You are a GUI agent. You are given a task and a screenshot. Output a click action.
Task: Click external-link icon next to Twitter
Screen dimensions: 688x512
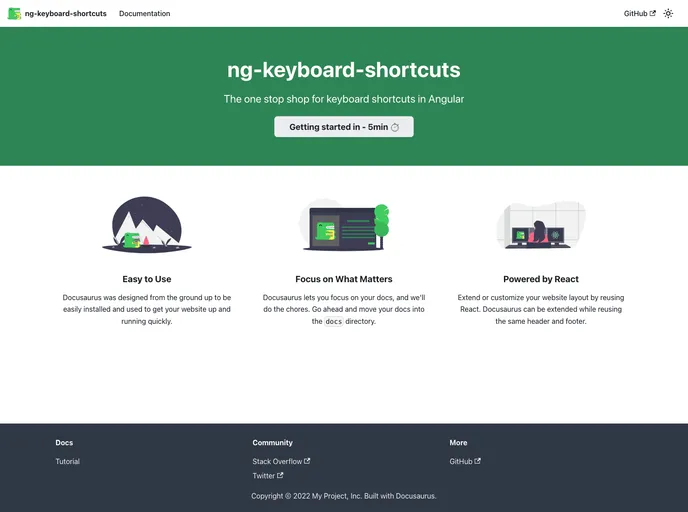pyautogui.click(x=280, y=475)
